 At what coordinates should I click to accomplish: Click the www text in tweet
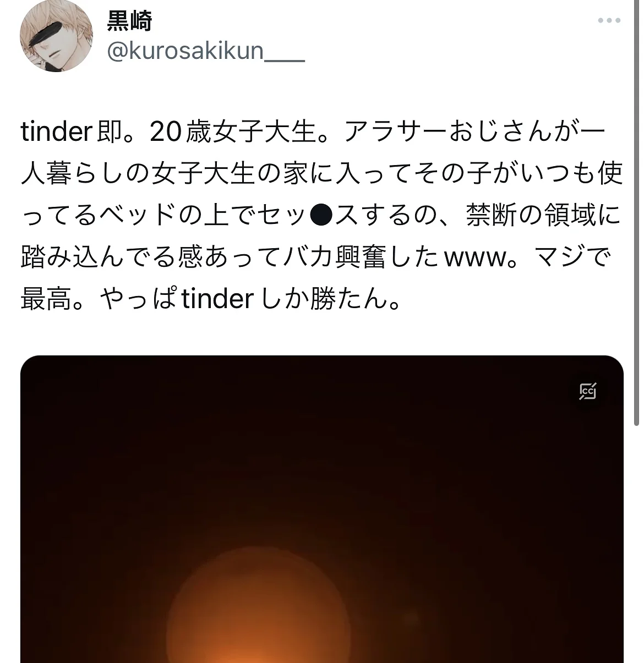[474, 258]
